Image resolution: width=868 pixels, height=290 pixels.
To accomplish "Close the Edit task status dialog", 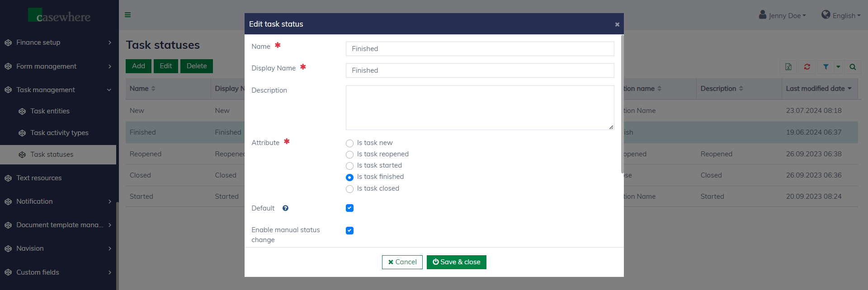I will pos(617,24).
